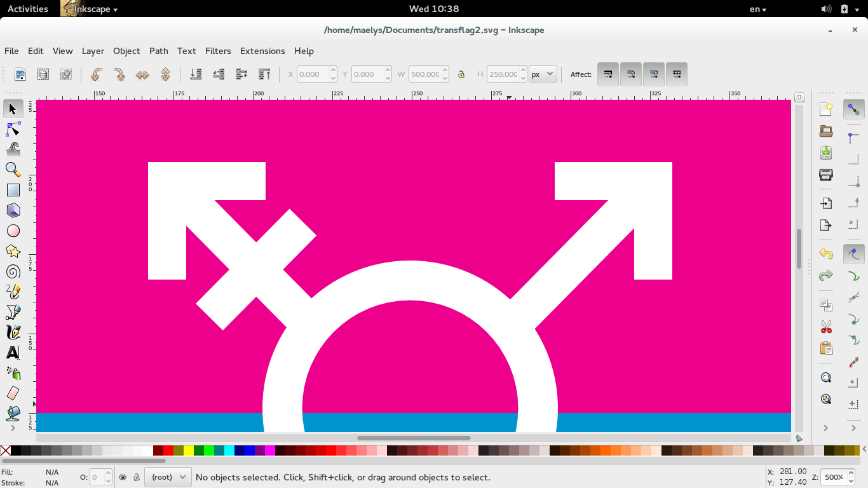This screenshot has width=868, height=488.
Task: Select the Text tool
Action: coord(13,353)
